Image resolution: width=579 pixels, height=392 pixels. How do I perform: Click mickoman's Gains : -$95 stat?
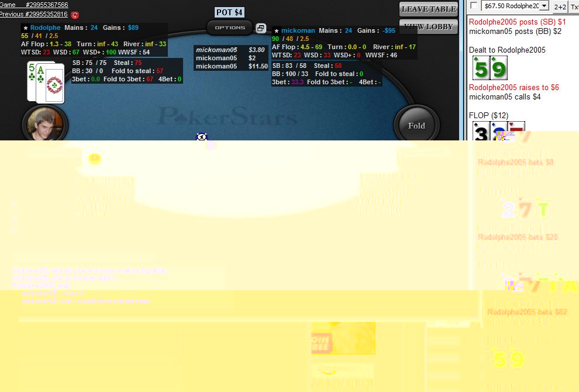click(376, 30)
